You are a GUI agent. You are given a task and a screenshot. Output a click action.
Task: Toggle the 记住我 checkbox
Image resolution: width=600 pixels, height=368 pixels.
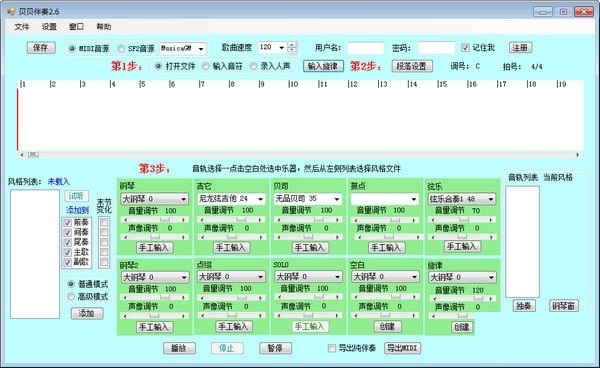point(465,48)
